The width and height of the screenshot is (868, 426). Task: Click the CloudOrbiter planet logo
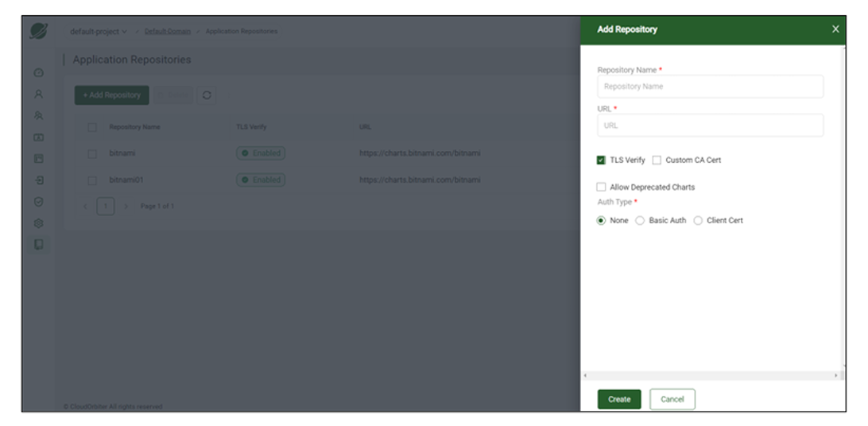pos(39,31)
